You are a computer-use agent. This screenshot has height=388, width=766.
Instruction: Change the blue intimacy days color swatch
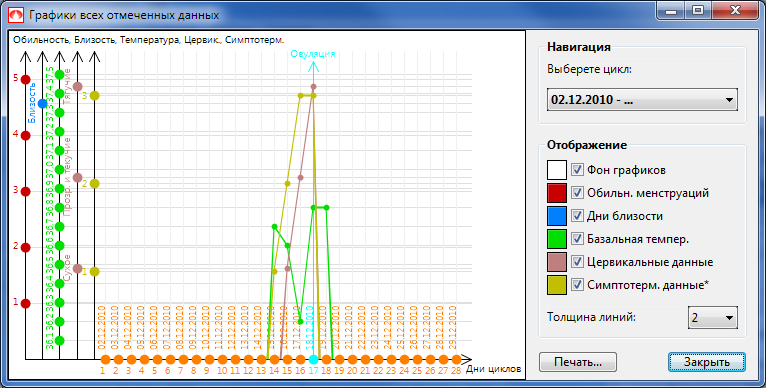[x=557, y=216]
